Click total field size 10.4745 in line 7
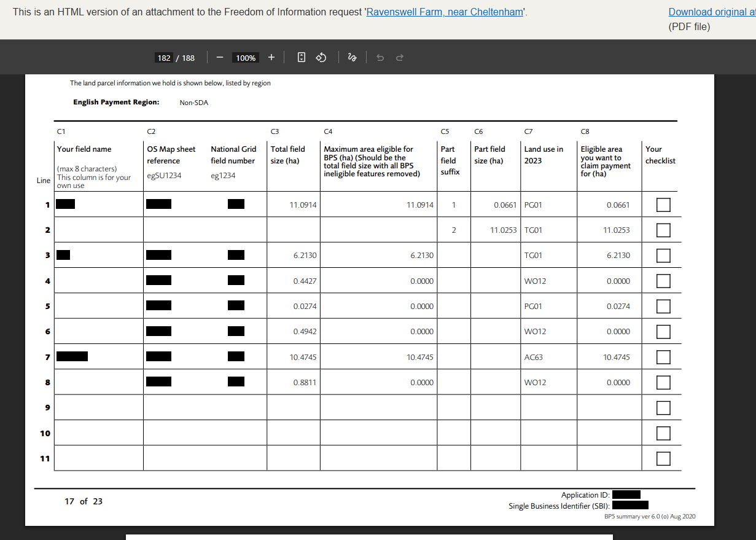 (303, 357)
